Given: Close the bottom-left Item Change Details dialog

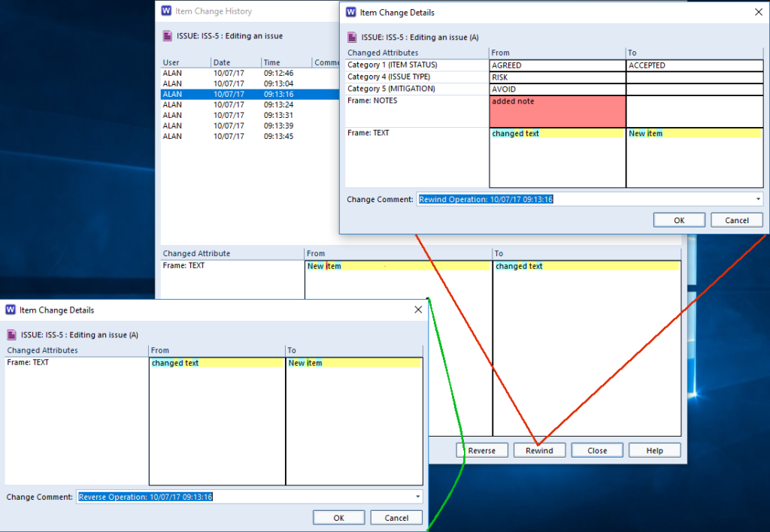Looking at the screenshot, I should tap(418, 310).
